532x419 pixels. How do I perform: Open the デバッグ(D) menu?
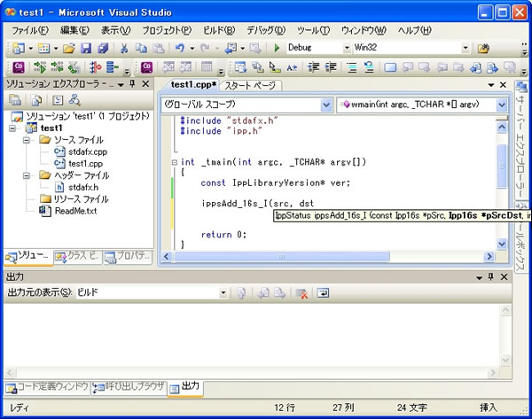266,30
